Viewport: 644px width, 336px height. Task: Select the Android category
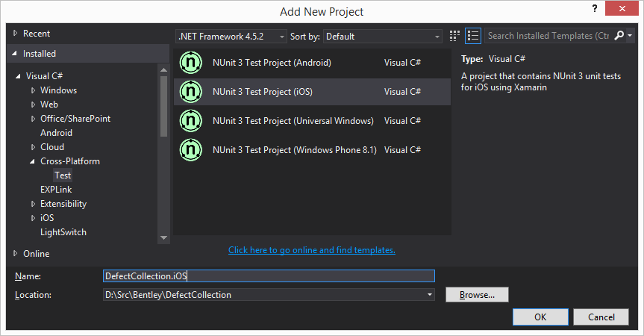coord(56,133)
